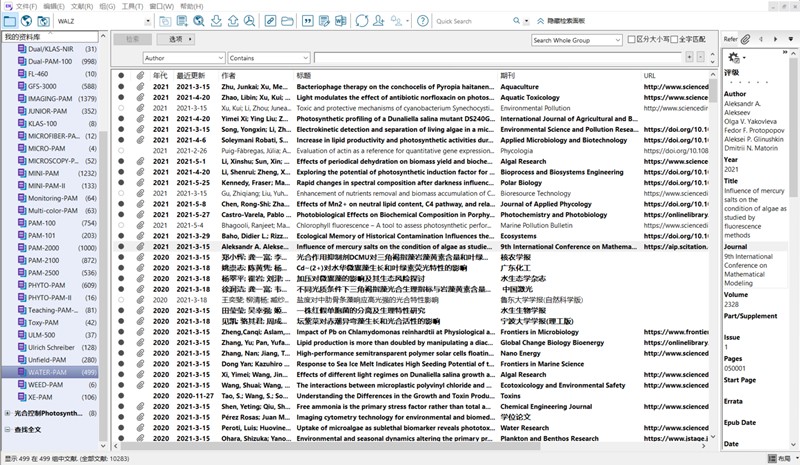Click the help question mark toolbar icon
The image size is (800, 465).
pos(424,21)
